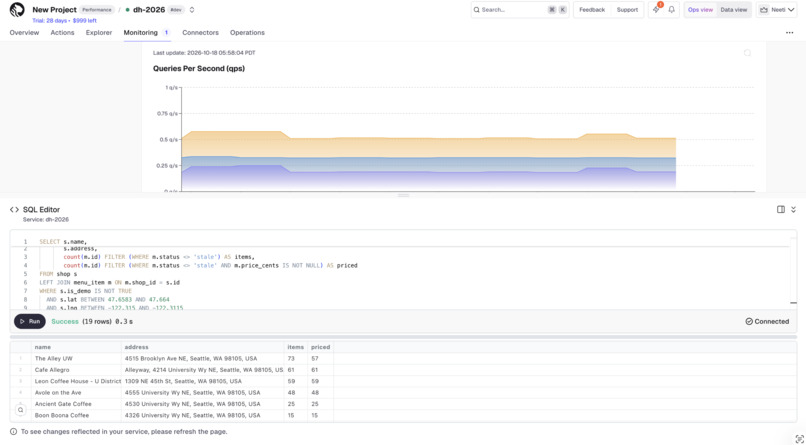Click the info icon beside refresh notice
This screenshot has height=445, width=806.
point(13,432)
